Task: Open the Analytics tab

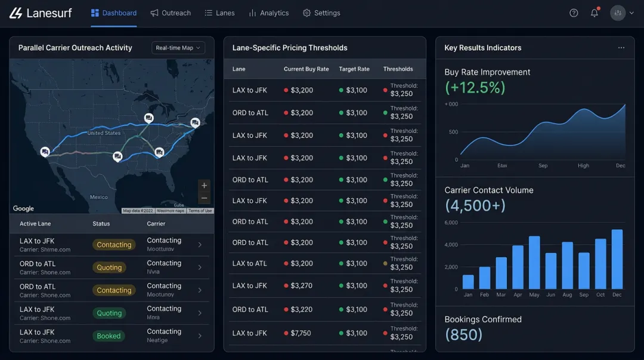Action: pyautogui.click(x=268, y=13)
